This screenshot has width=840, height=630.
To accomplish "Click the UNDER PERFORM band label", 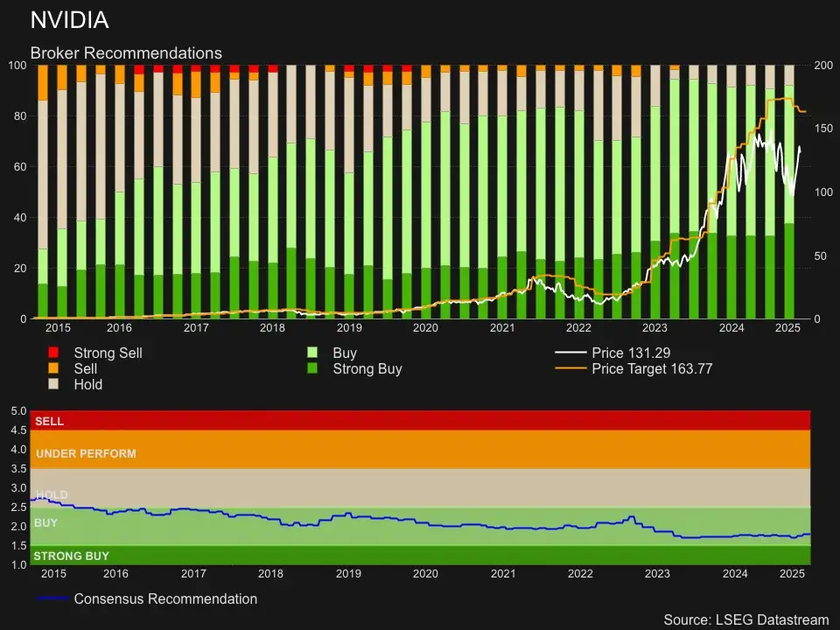I will 86,453.
